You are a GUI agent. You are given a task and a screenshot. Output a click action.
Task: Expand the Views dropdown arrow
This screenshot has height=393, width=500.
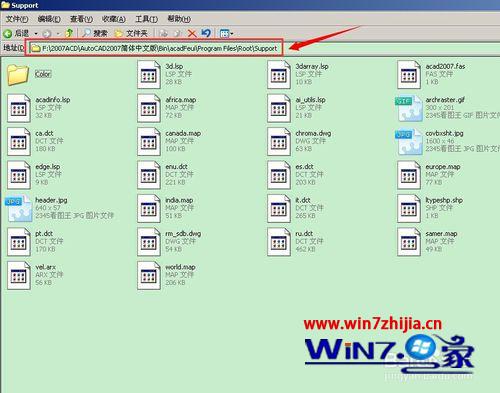(x=232, y=34)
